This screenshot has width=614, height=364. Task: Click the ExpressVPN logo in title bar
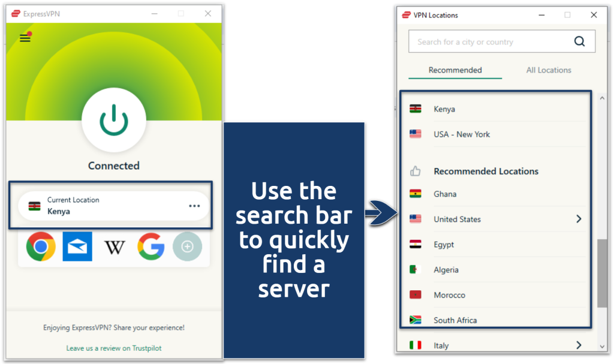coord(16,14)
